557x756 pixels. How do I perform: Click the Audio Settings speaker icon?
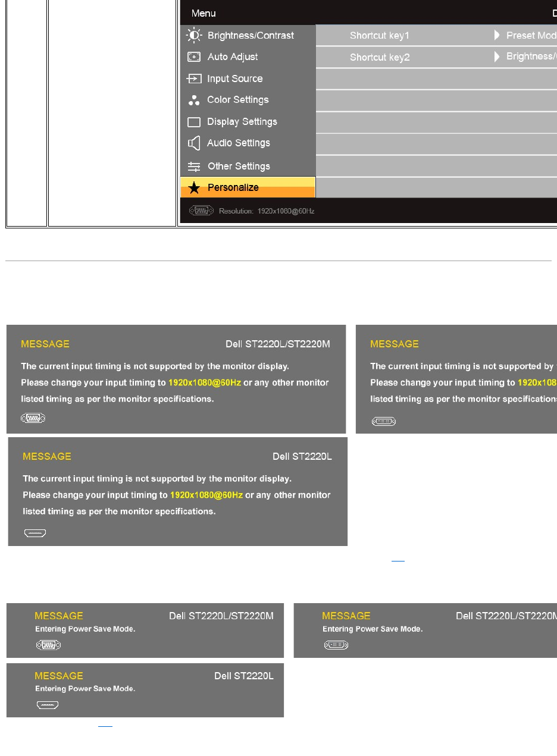(194, 143)
